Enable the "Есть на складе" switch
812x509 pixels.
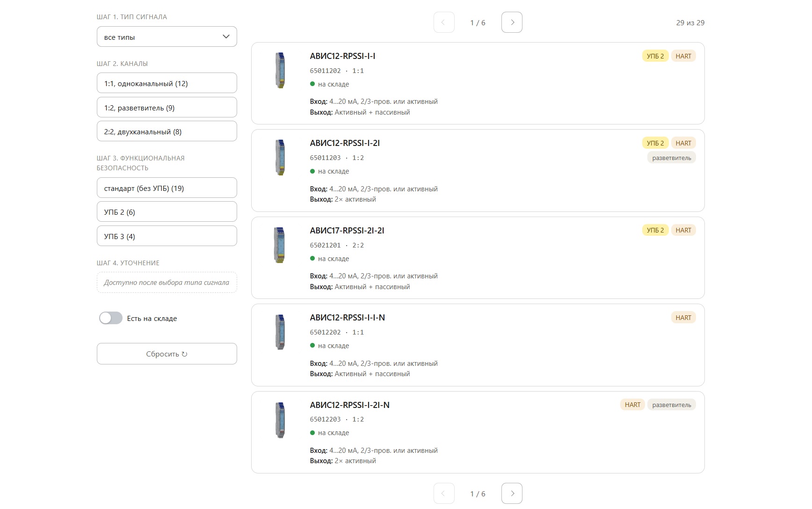pos(110,318)
